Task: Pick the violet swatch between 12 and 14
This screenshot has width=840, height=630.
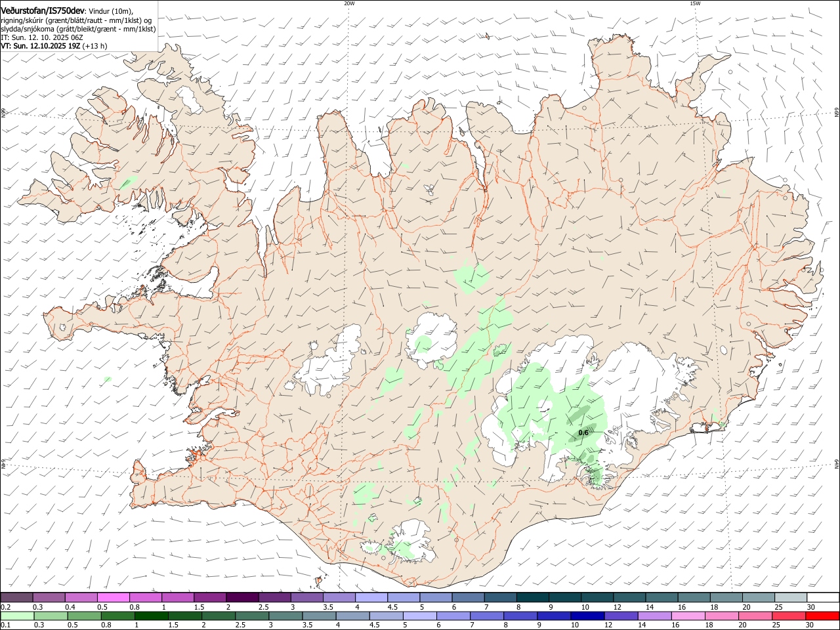Action: [x=620, y=616]
